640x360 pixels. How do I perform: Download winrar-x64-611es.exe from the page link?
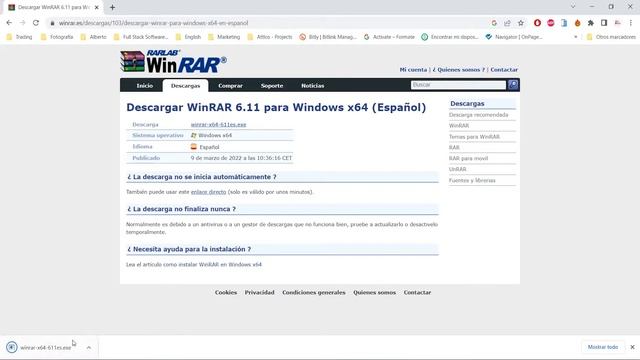218,124
